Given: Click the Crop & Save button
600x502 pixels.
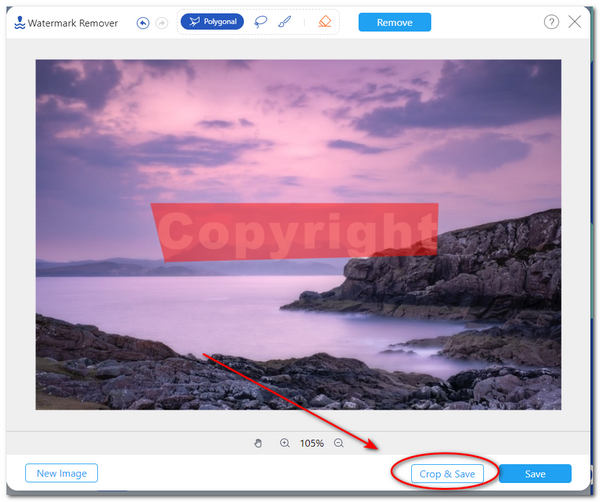Looking at the screenshot, I should [447, 473].
